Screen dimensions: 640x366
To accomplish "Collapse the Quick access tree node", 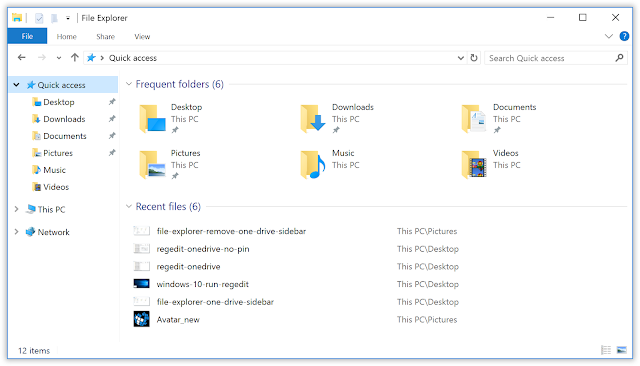I will click(x=16, y=85).
